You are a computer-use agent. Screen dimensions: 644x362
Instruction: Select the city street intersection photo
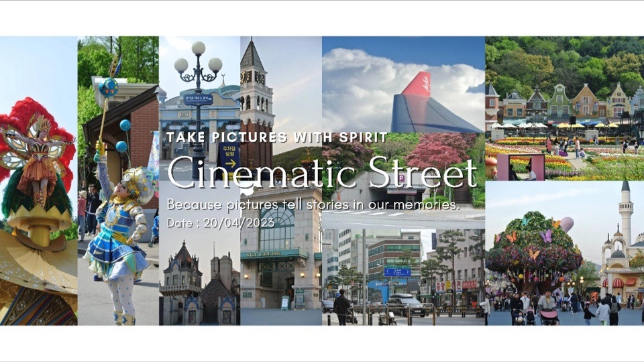[x=403, y=277]
